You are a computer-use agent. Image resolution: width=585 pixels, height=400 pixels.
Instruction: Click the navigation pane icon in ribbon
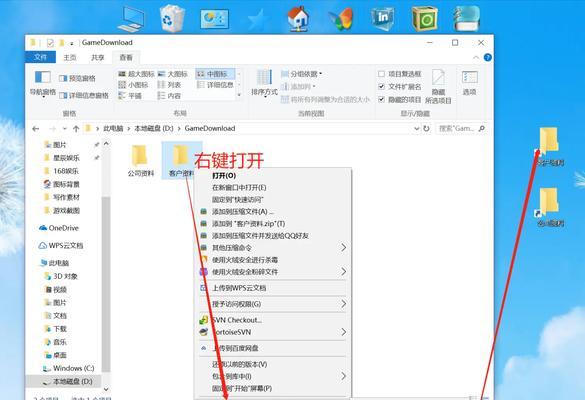(x=43, y=78)
